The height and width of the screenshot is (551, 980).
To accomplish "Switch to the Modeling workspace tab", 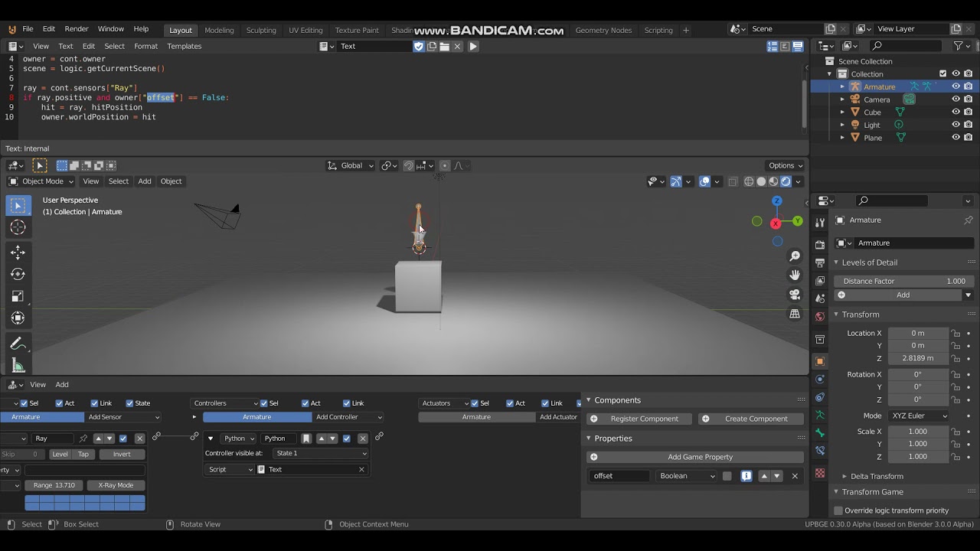I will tap(219, 30).
